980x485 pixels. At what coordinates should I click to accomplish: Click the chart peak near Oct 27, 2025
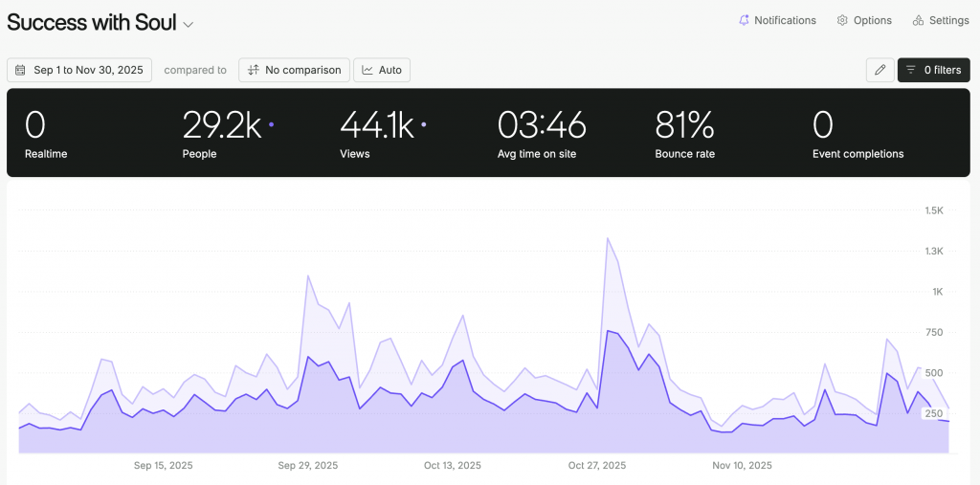(x=608, y=238)
